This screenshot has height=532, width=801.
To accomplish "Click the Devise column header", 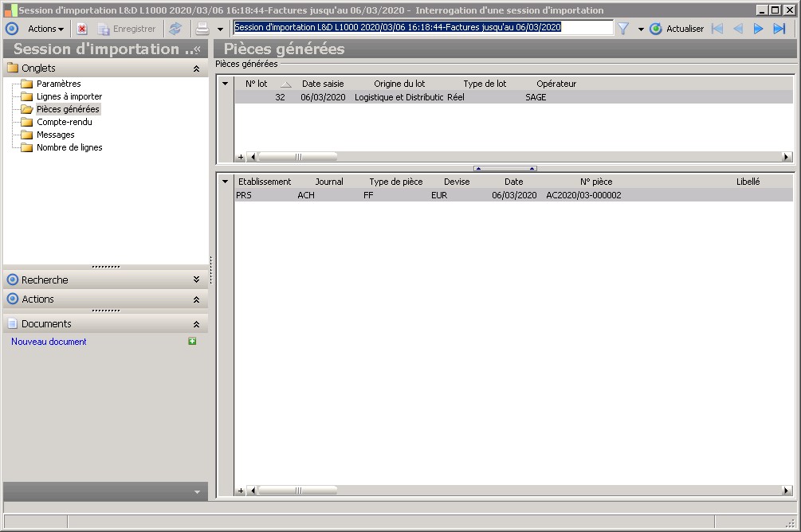I will [x=457, y=182].
